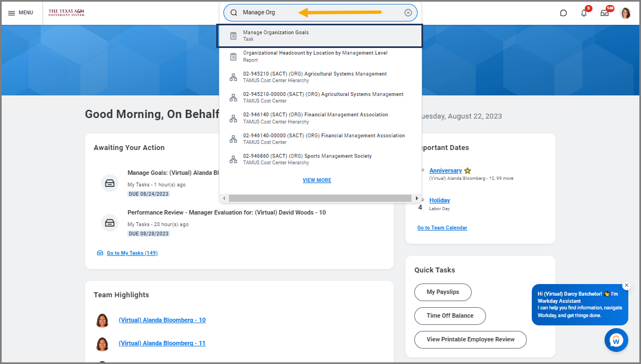
Task: Choose the Sports Management Society hierarchy result
Action: (307, 159)
